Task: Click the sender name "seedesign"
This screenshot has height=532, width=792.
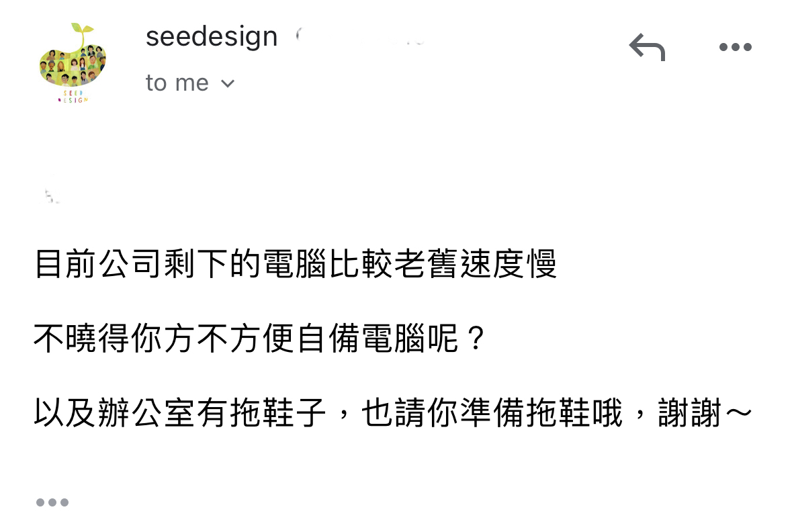Action: click(x=212, y=36)
